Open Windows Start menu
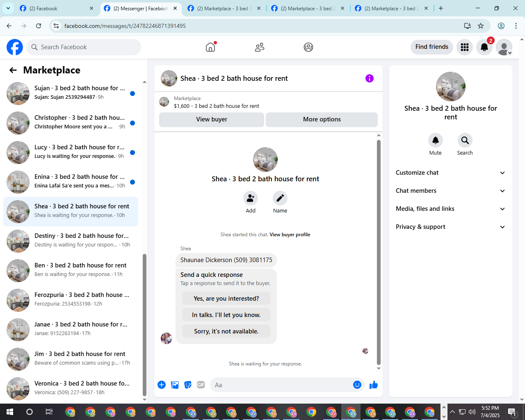 pyautogui.click(x=10, y=412)
